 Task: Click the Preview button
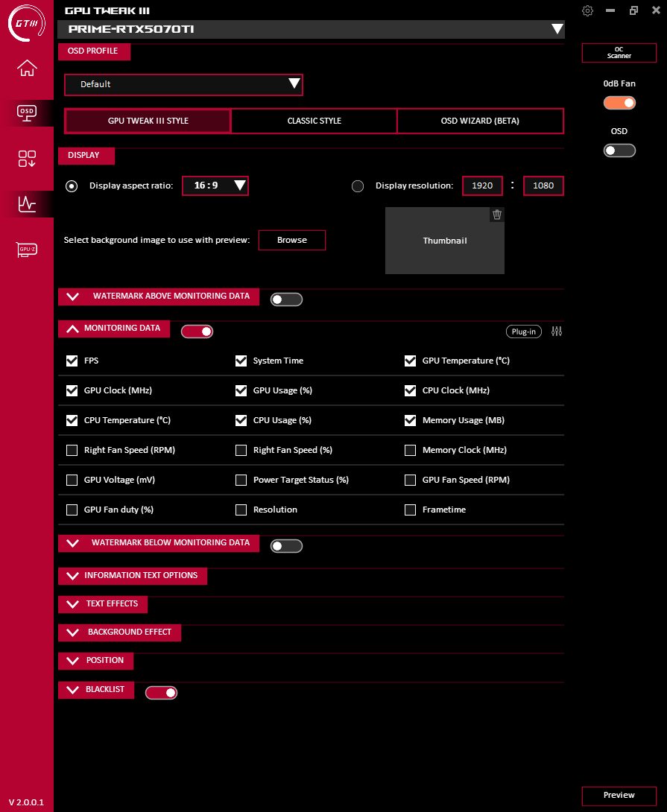click(619, 796)
